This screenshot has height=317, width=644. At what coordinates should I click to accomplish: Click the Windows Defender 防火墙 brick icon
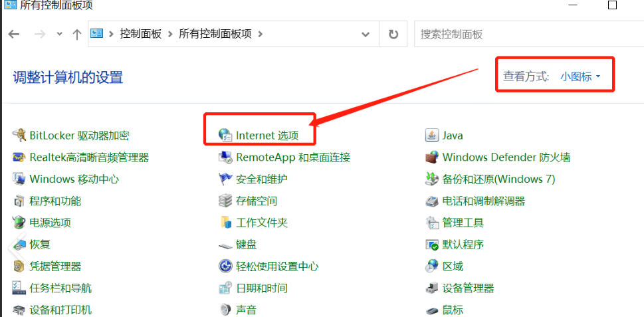[431, 158]
